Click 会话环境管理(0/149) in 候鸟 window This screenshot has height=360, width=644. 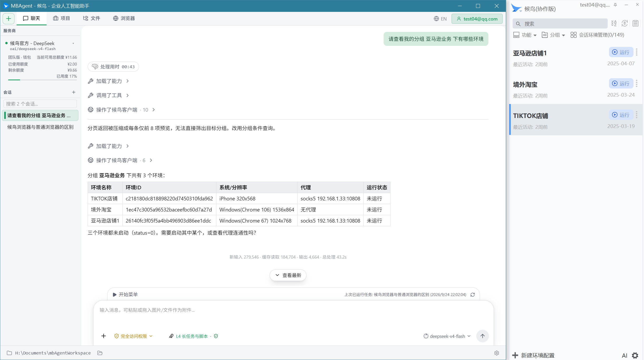[x=597, y=35]
